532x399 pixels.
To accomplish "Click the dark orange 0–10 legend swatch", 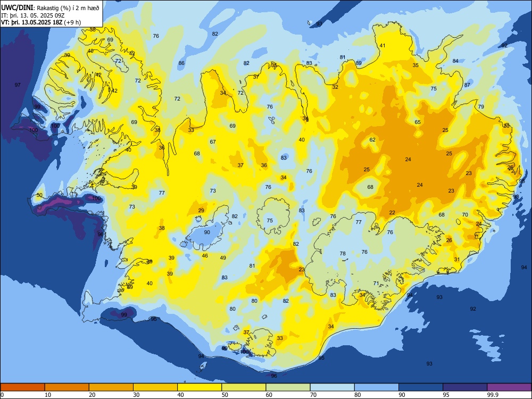I will pyautogui.click(x=22, y=387).
